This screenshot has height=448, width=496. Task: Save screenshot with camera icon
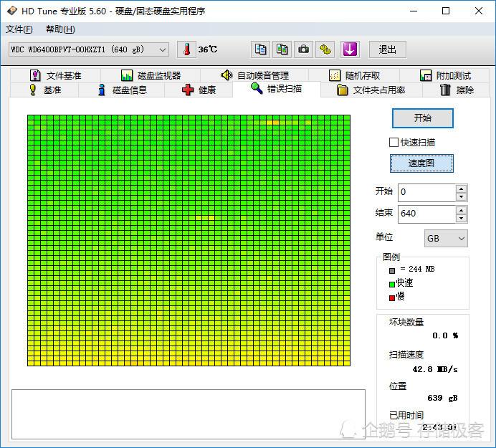click(303, 49)
